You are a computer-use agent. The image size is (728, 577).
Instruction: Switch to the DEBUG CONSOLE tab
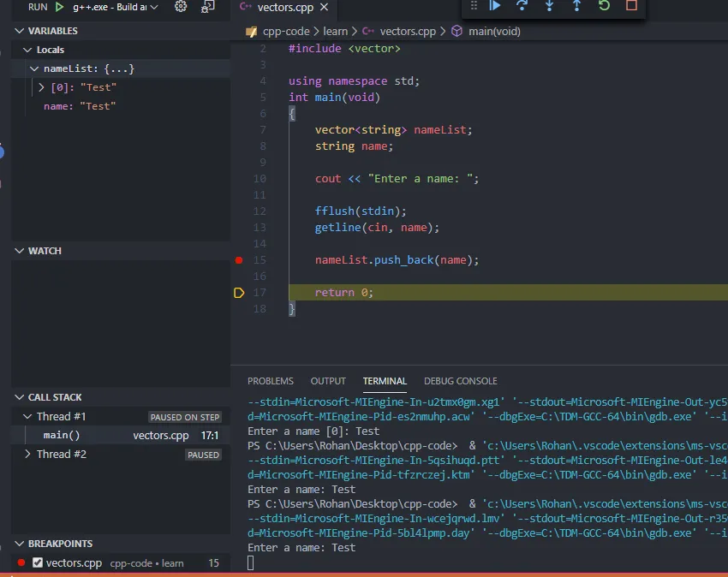(460, 381)
